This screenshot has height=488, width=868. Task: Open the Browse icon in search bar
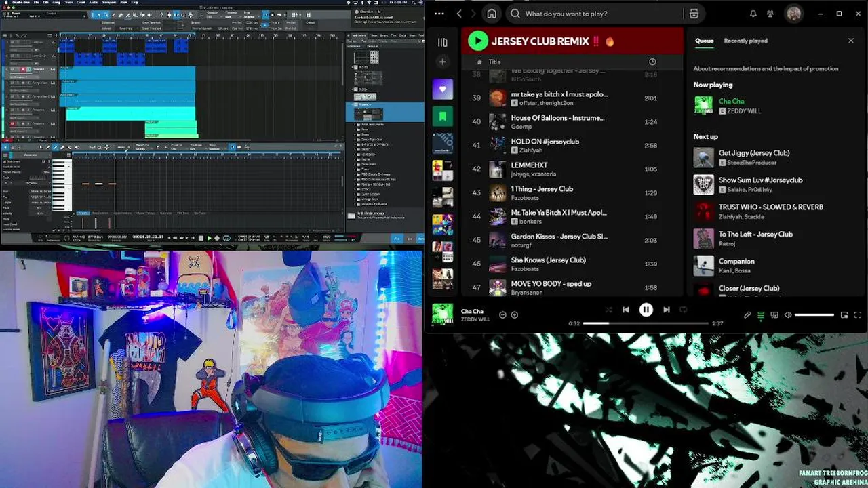click(x=694, y=14)
